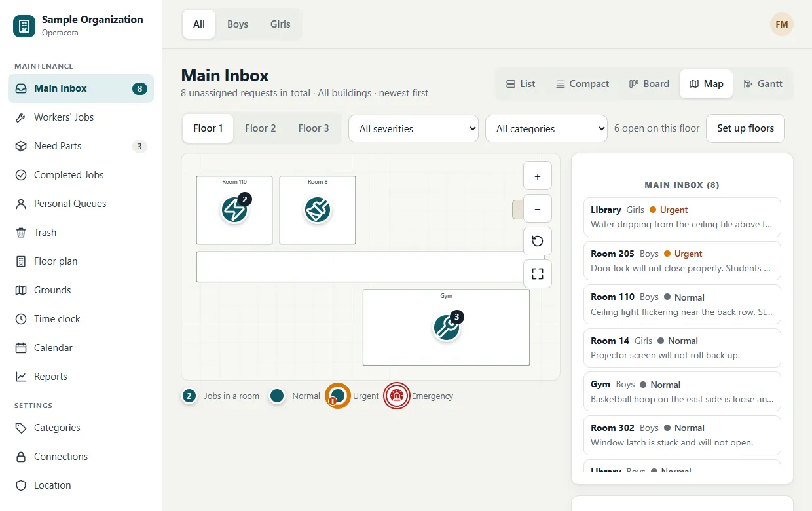Filter by Boys
The height and width of the screenshot is (511, 812).
pos(238,24)
